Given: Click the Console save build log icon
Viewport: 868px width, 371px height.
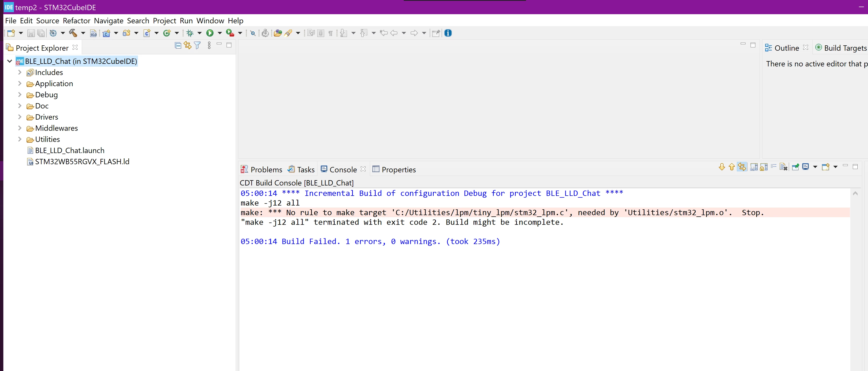Looking at the screenshot, I should click(x=754, y=167).
